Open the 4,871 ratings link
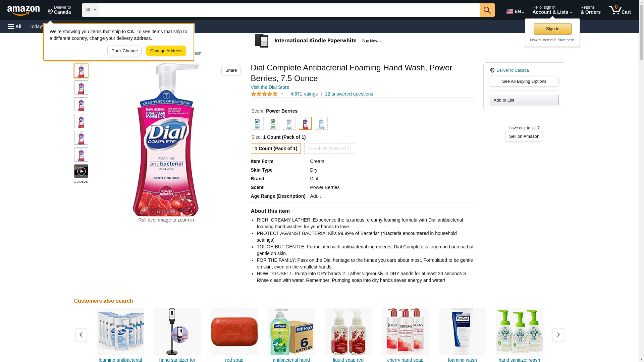This screenshot has height=362, width=644. coord(304,94)
